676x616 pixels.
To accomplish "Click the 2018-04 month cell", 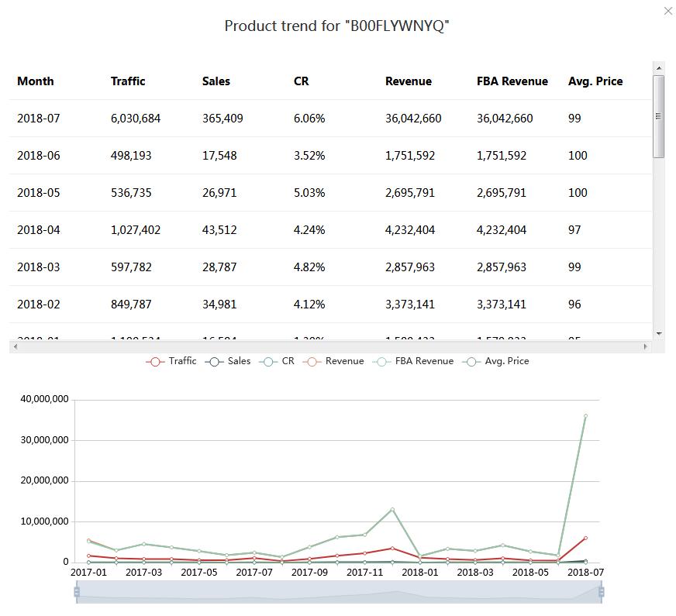I will pos(39,230).
